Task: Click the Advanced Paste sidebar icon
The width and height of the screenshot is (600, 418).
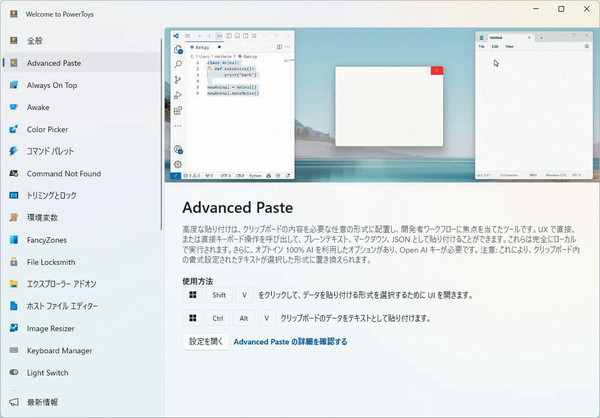Action: tap(14, 63)
